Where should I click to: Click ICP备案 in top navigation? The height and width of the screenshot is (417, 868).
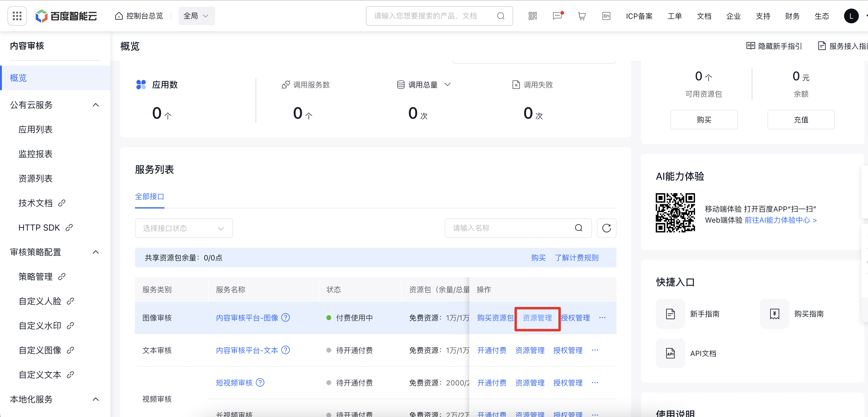639,16
